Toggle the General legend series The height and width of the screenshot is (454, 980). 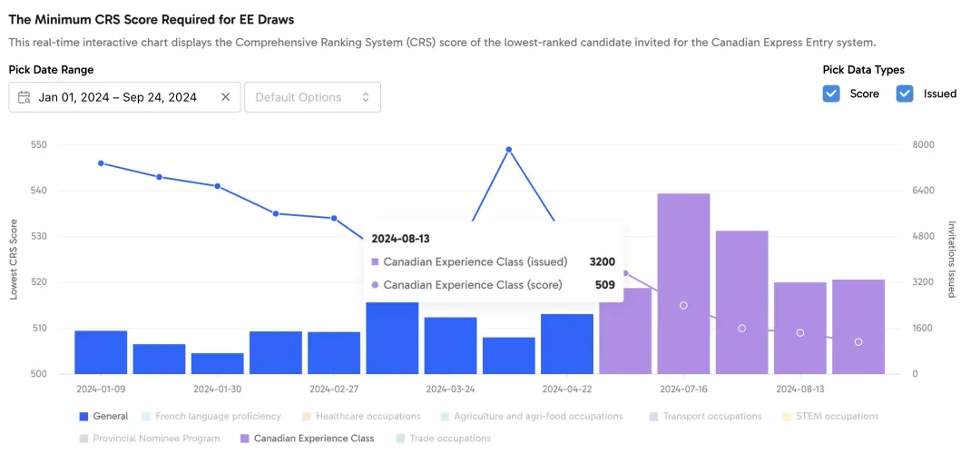(x=84, y=416)
